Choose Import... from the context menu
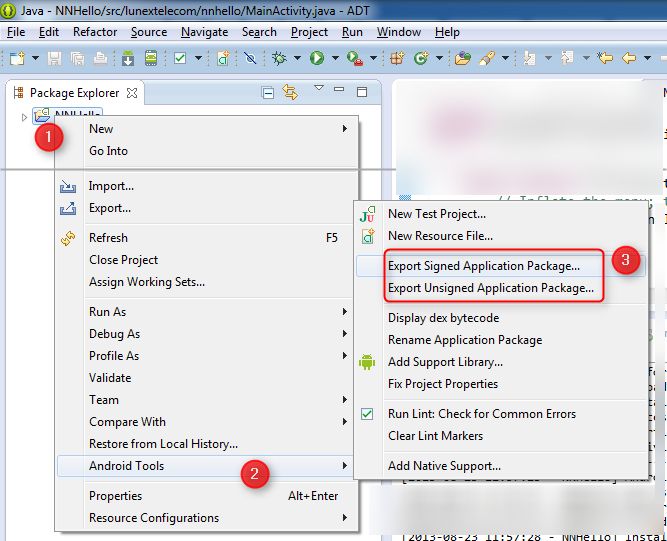This screenshot has height=541, width=667. coord(206,186)
